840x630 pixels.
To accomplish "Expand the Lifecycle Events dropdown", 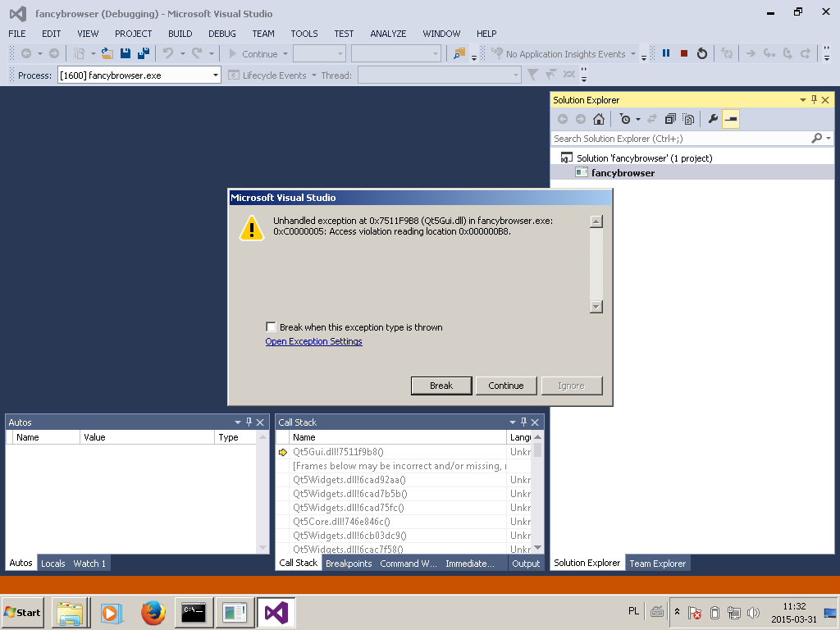I will pyautogui.click(x=314, y=75).
